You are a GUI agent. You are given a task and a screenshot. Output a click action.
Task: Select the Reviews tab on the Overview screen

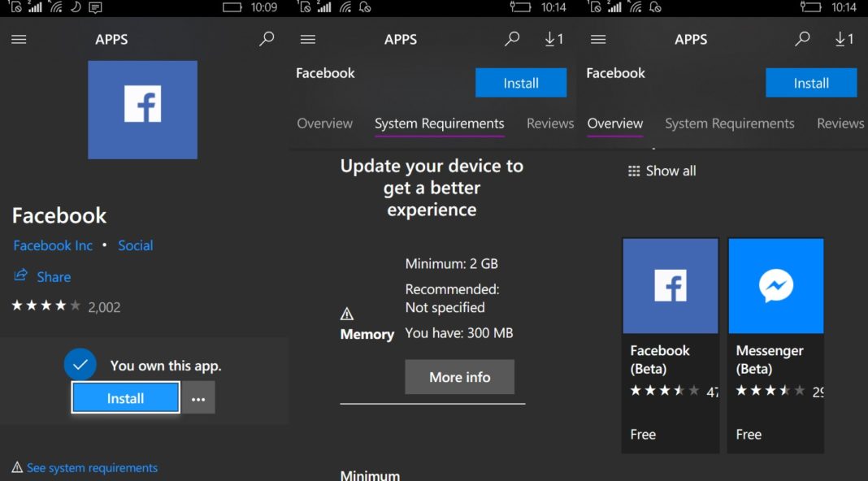coord(840,123)
